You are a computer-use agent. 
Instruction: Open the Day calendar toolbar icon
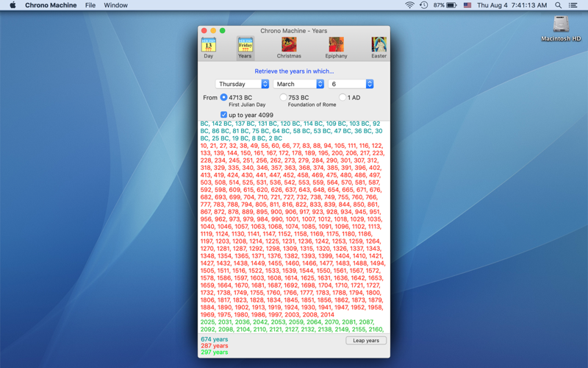pyautogui.click(x=209, y=48)
